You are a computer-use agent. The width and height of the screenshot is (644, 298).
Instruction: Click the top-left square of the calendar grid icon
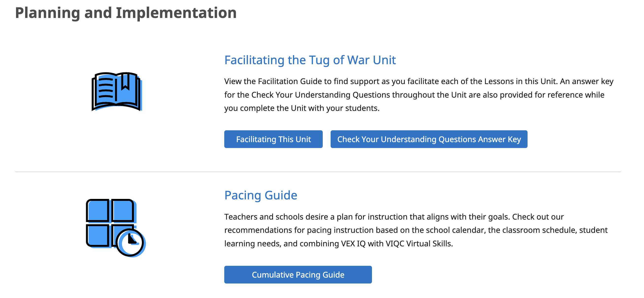(97, 210)
